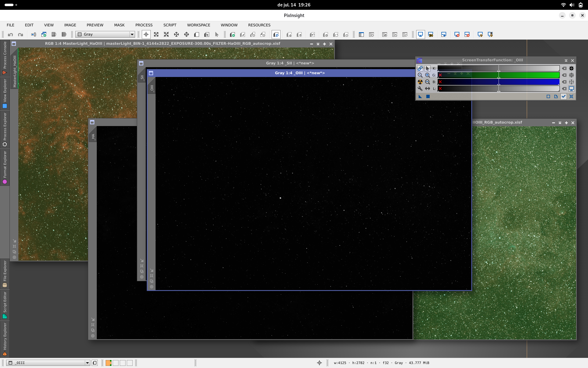
Task: Reset the B channel with its backspace icon
Action: point(564,82)
